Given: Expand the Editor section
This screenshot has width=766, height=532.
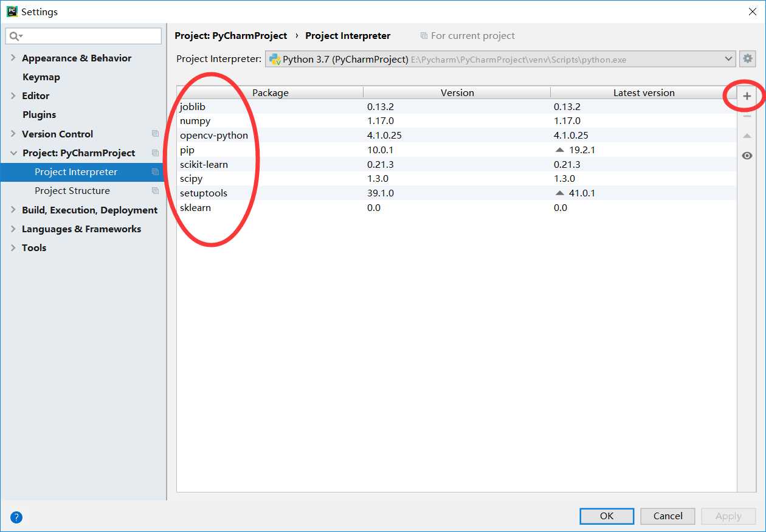Looking at the screenshot, I should (x=13, y=95).
